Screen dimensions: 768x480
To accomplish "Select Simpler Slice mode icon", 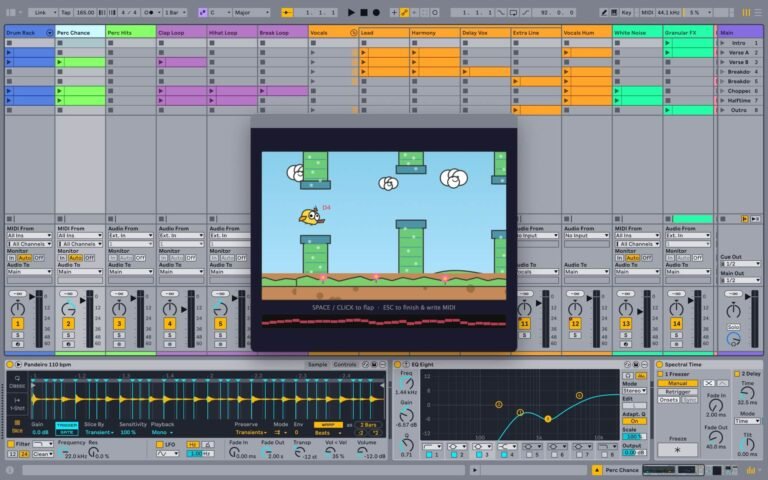I will tap(17, 425).
